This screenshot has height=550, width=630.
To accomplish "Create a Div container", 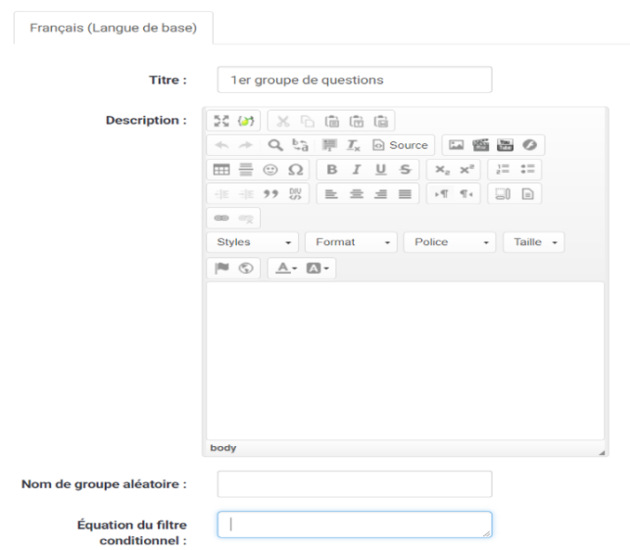I will pyautogui.click(x=295, y=194).
